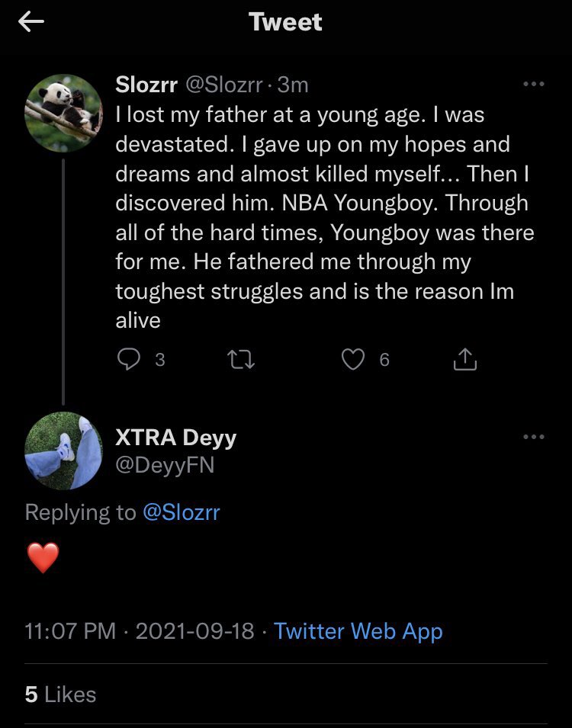Retweet Slozrr's tweet
572x728 pixels.
(x=242, y=359)
